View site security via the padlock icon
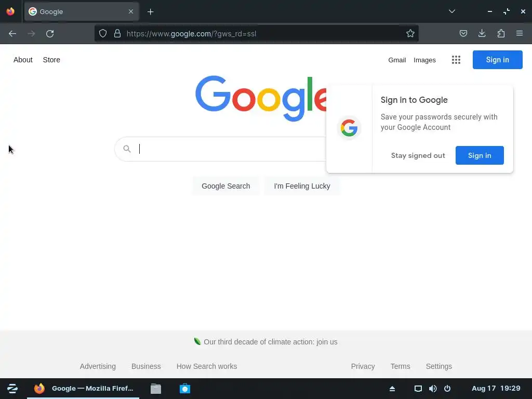Screen dimensions: 532x399 (x=117, y=33)
